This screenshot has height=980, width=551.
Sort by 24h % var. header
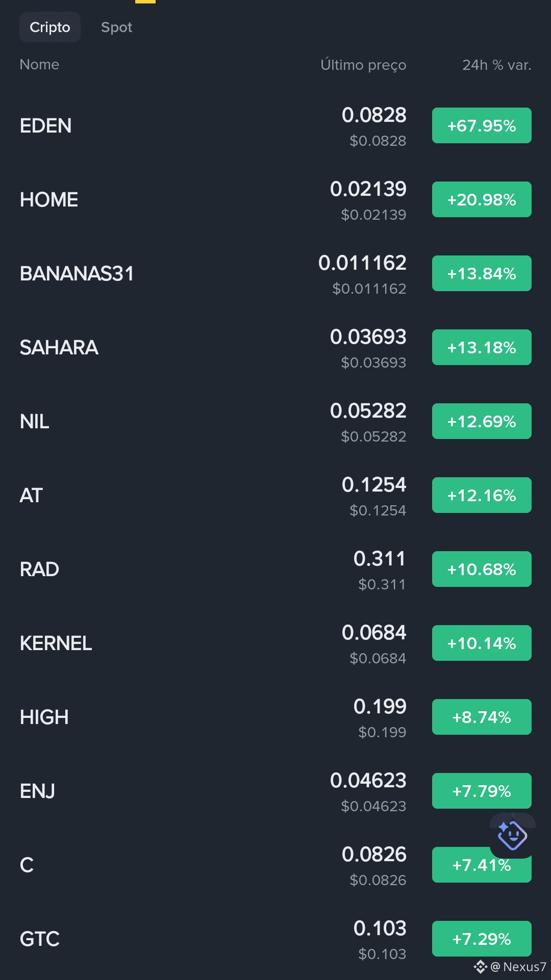coord(496,65)
